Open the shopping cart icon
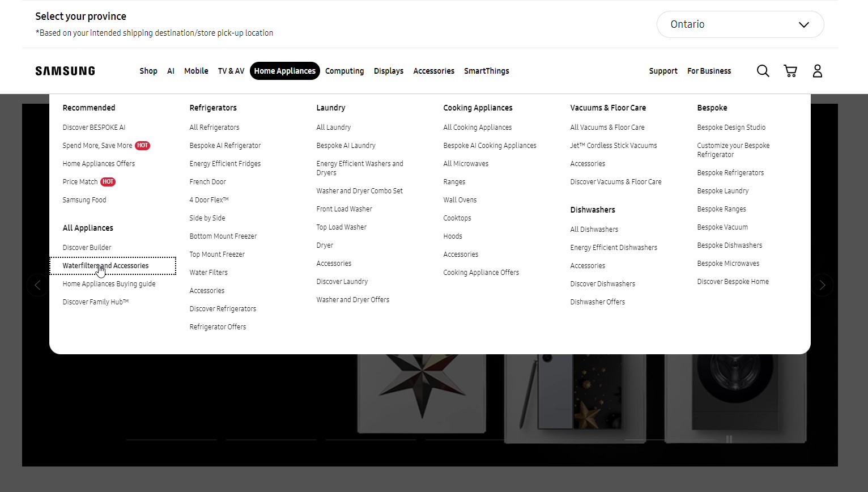Viewport: 868px width, 492px height. pos(790,71)
